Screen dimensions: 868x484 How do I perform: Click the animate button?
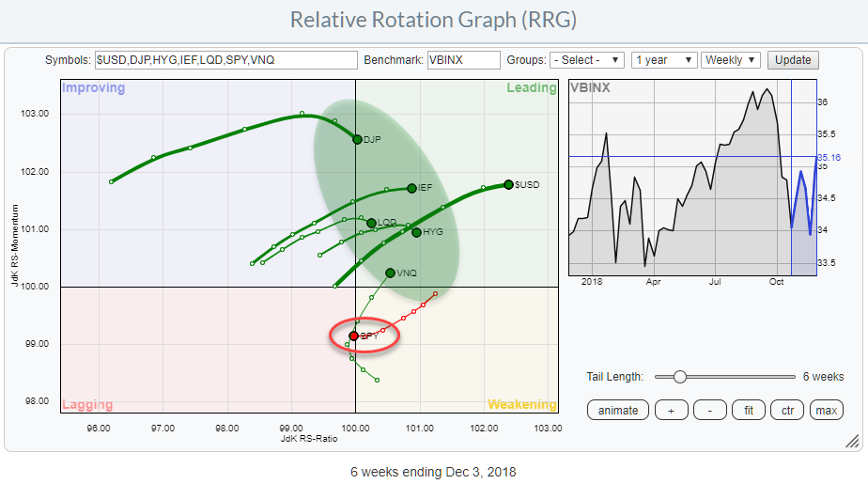tap(617, 411)
